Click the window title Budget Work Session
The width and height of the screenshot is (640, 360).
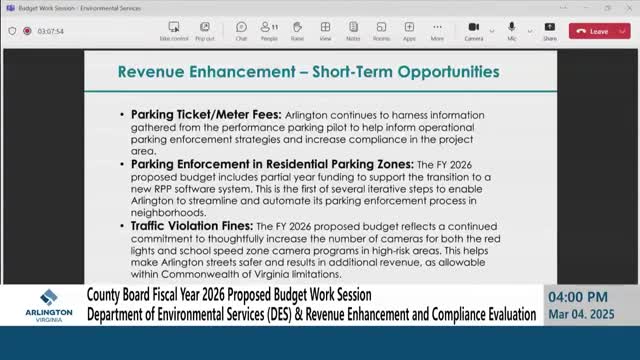tap(80, 8)
